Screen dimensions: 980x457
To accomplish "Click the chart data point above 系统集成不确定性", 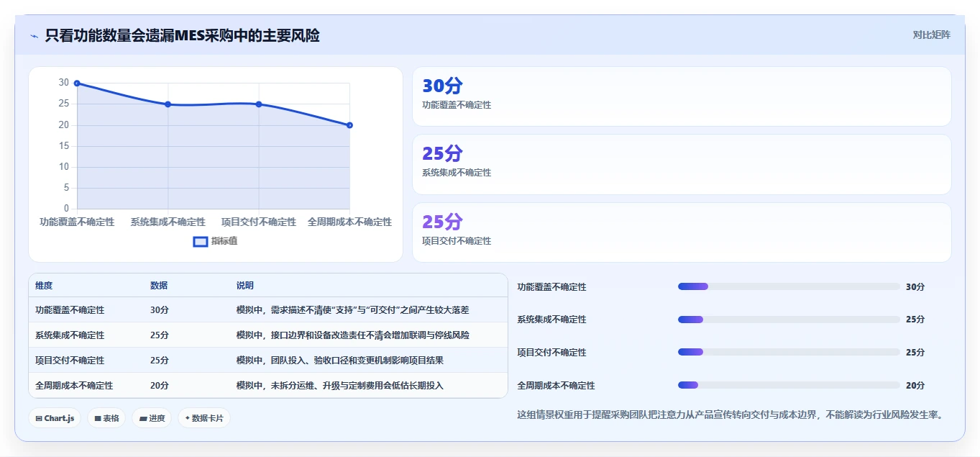I will tap(168, 104).
